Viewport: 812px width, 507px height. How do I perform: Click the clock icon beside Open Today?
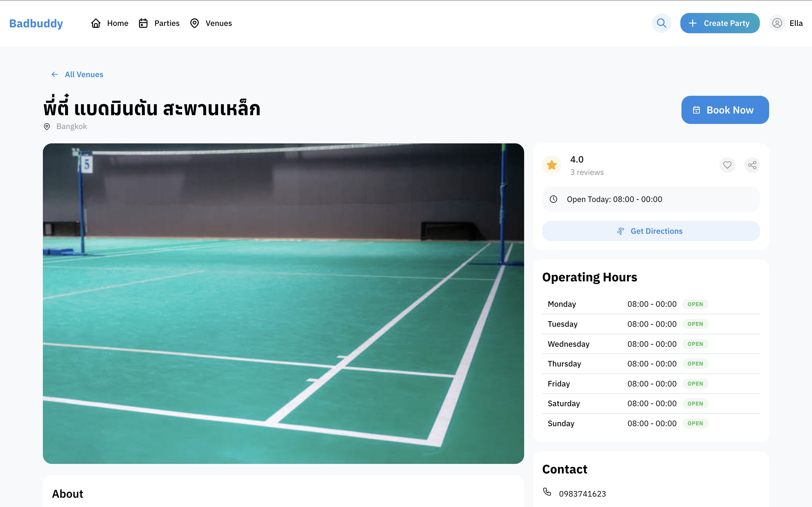[553, 199]
